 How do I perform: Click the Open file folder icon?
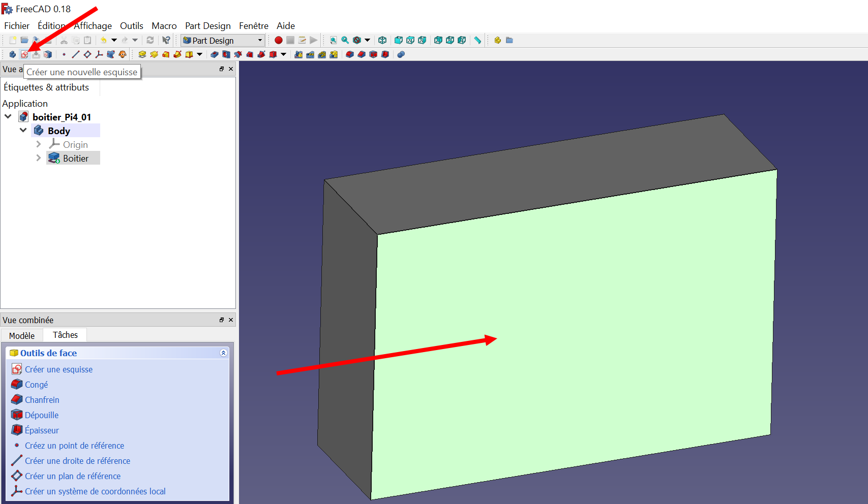[x=24, y=40]
